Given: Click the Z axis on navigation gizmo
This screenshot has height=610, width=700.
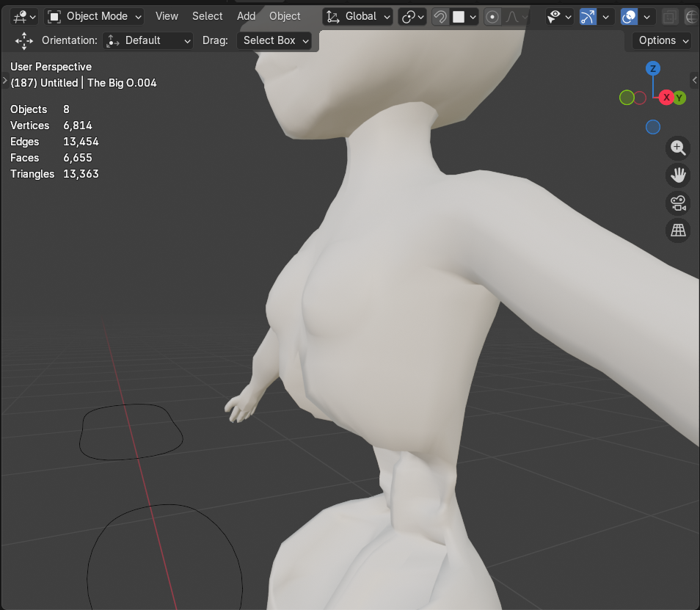Looking at the screenshot, I should coord(653,68).
